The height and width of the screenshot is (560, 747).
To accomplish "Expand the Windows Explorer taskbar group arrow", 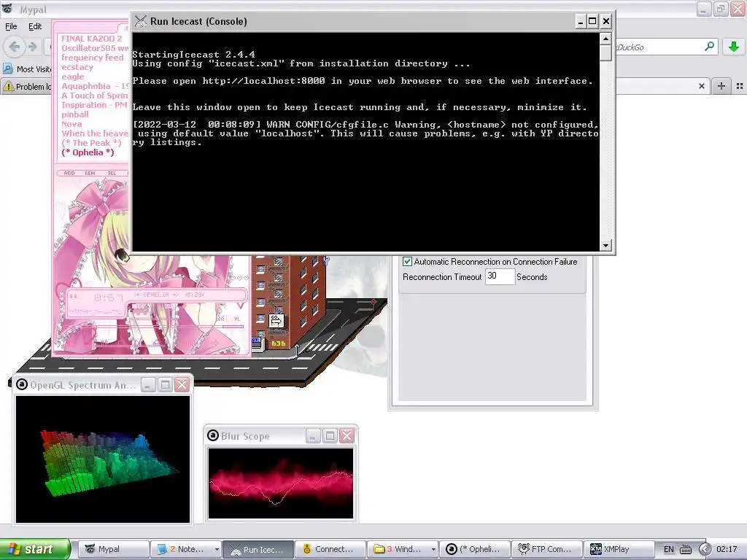I will point(433,549).
